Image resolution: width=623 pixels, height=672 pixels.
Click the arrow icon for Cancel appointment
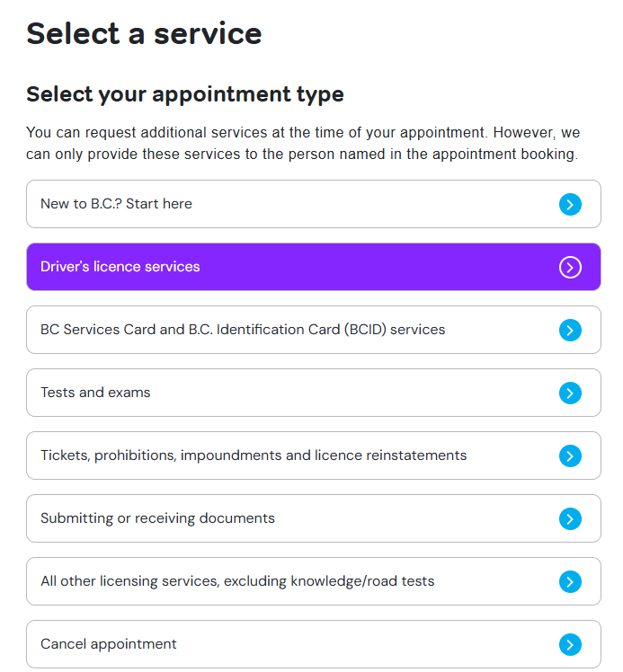pos(570,645)
